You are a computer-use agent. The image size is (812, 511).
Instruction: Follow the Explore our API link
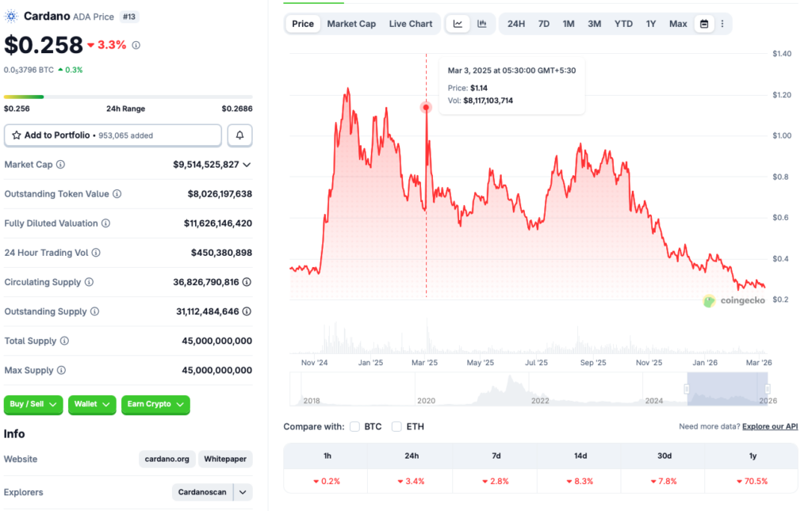click(x=769, y=426)
